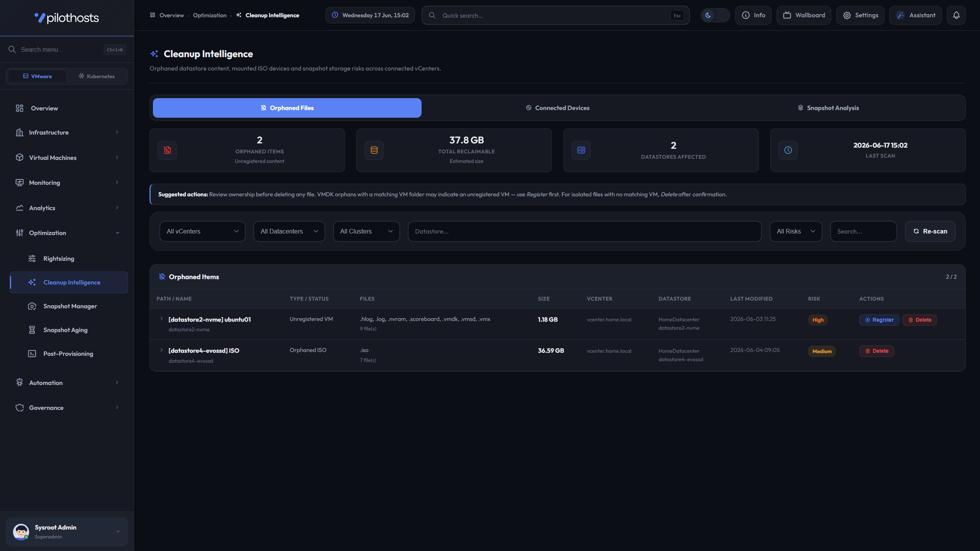
Task: Click the Governance shield icon
Action: tap(20, 408)
